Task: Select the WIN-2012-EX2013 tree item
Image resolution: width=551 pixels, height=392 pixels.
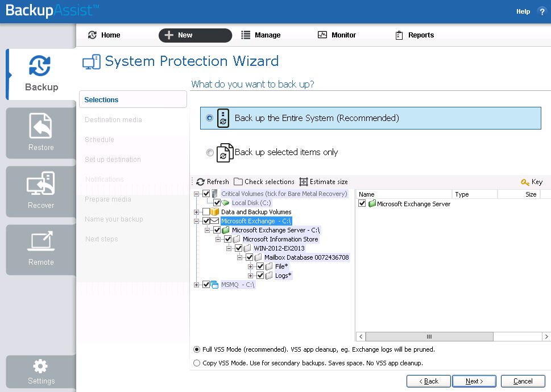Action: click(279, 248)
